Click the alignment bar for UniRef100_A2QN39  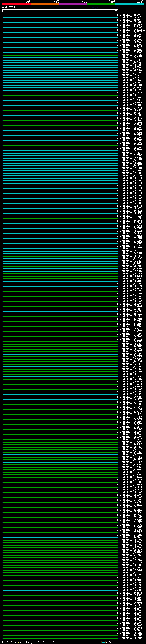pos(60,55)
